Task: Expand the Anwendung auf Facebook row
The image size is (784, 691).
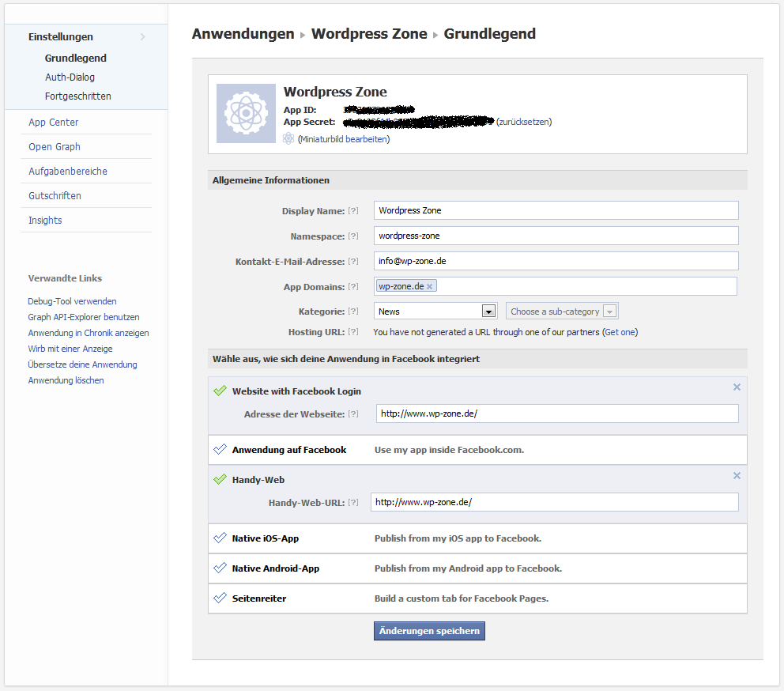Action: click(x=477, y=450)
